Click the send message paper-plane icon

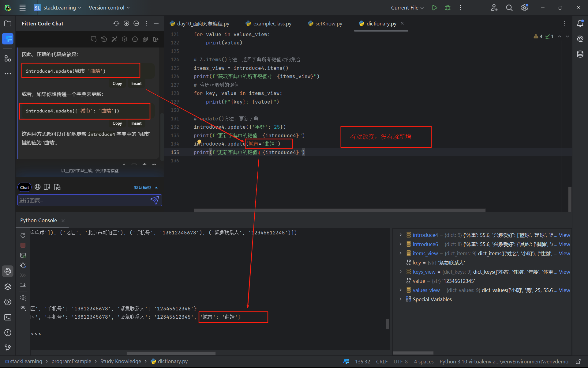click(155, 200)
